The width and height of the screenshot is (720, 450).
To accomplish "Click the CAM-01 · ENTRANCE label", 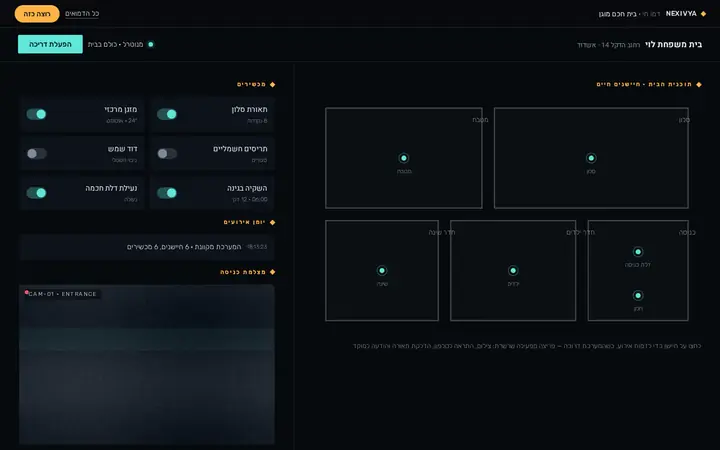I will pyautogui.click(x=63, y=294).
